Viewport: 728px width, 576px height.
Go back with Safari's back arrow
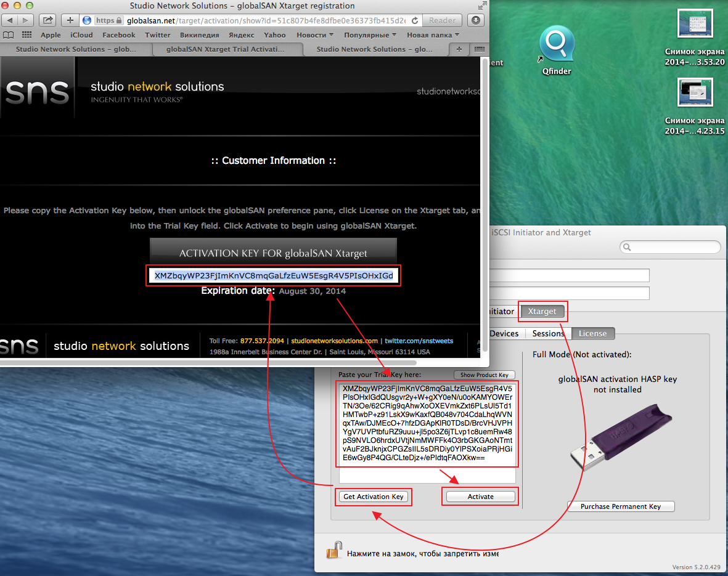click(10, 20)
